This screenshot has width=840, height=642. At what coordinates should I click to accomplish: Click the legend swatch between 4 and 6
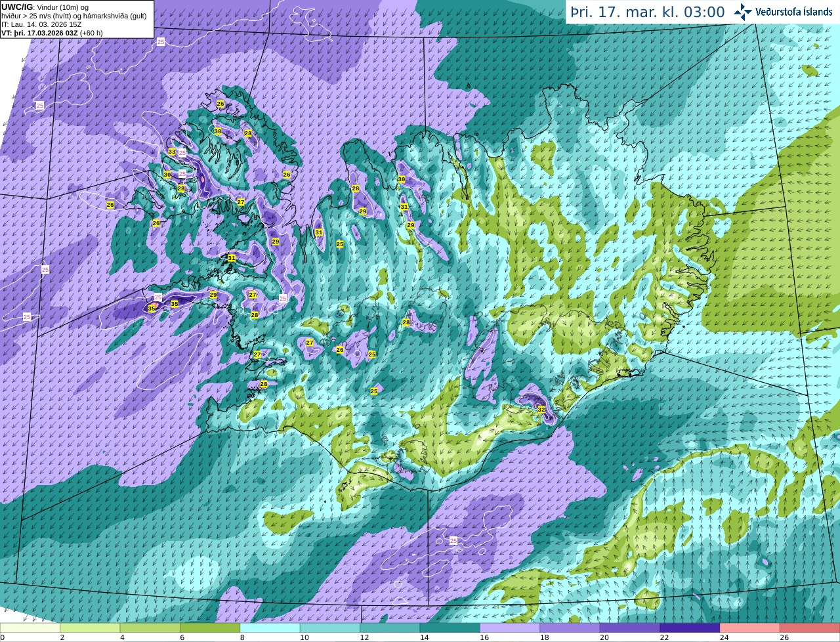(150, 628)
